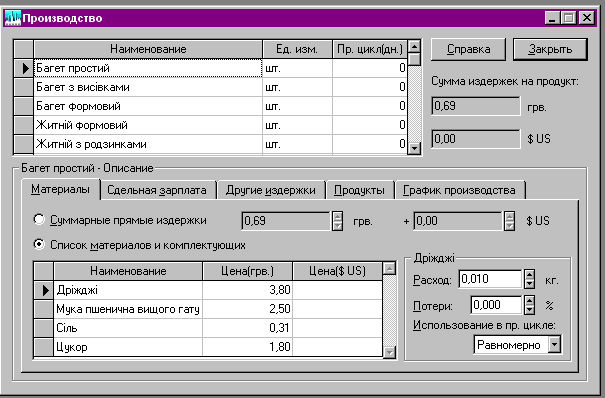605x398 pixels.
Task: Show the График производства tab
Action: [459, 190]
